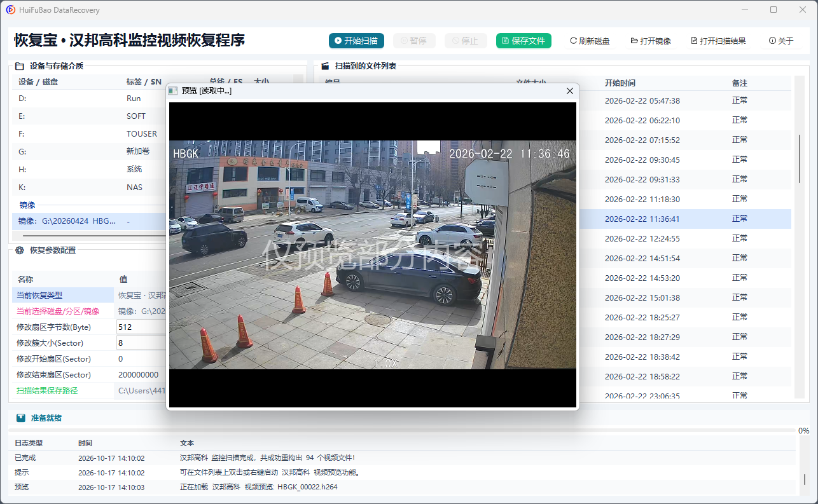Select file row with time 14:51:54
The width and height of the screenshot is (818, 504).
coord(686,258)
